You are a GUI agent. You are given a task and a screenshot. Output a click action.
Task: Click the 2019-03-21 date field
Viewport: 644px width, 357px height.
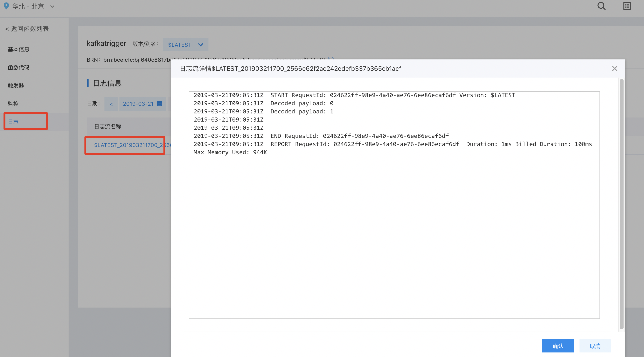click(143, 104)
